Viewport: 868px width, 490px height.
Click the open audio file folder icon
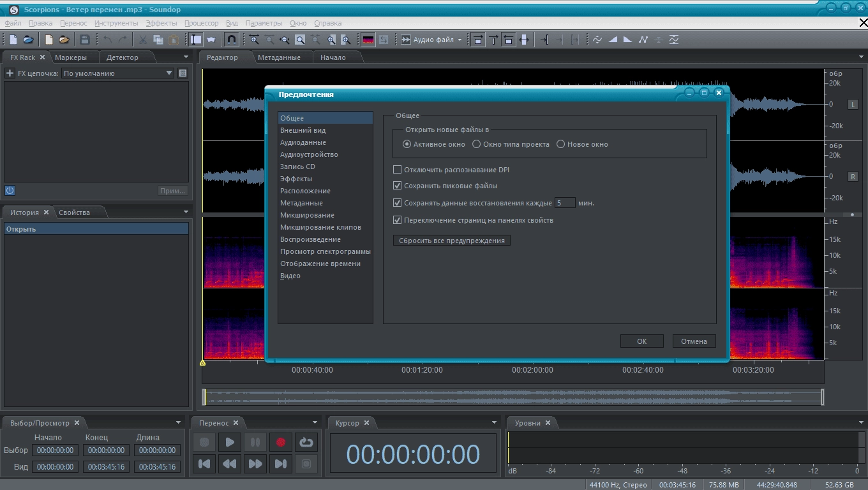pos(29,40)
